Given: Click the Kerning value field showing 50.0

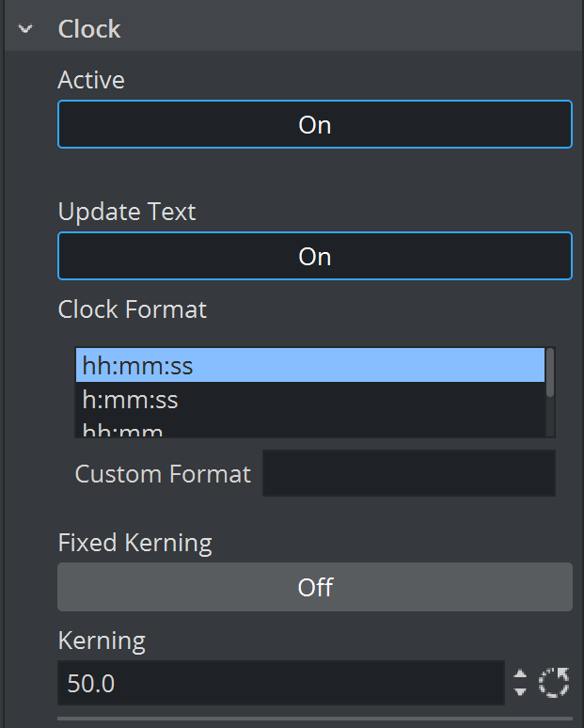Looking at the screenshot, I should 280,683.
